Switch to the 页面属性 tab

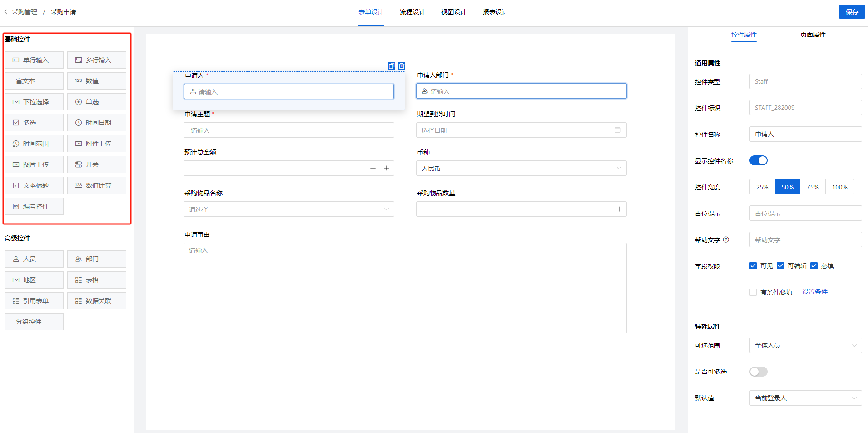pyautogui.click(x=813, y=35)
